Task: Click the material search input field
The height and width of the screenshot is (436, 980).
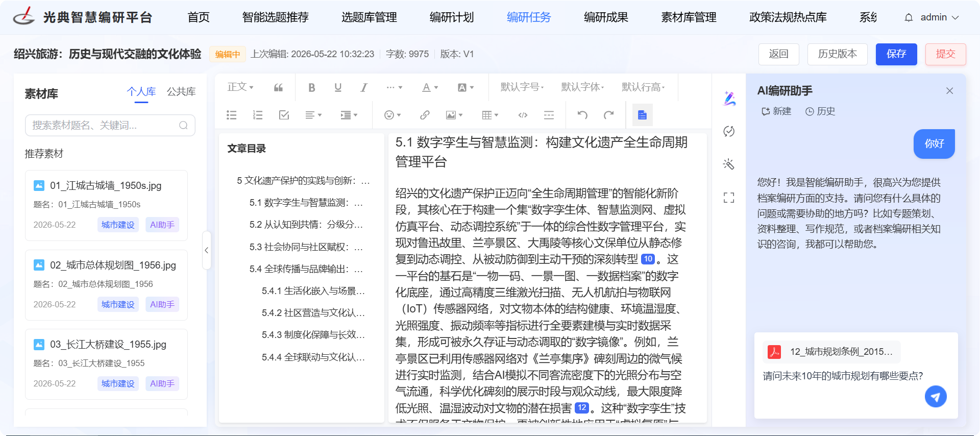Action: click(110, 125)
